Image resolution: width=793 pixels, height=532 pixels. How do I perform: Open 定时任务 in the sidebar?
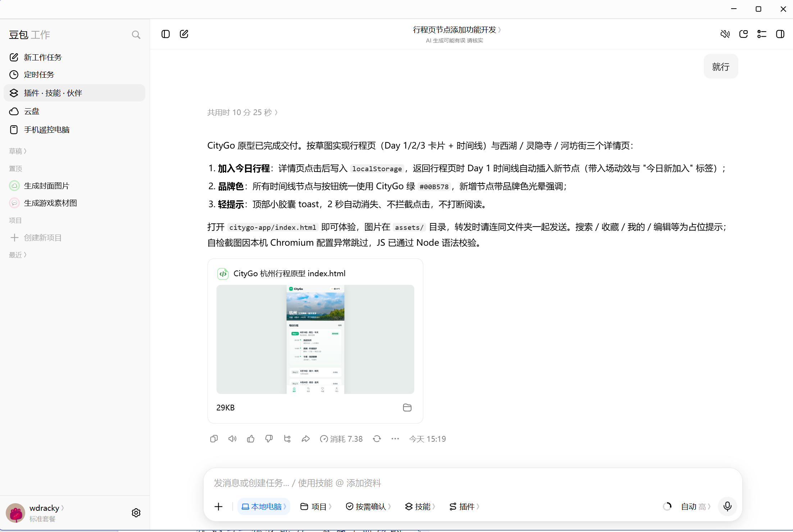74,74
